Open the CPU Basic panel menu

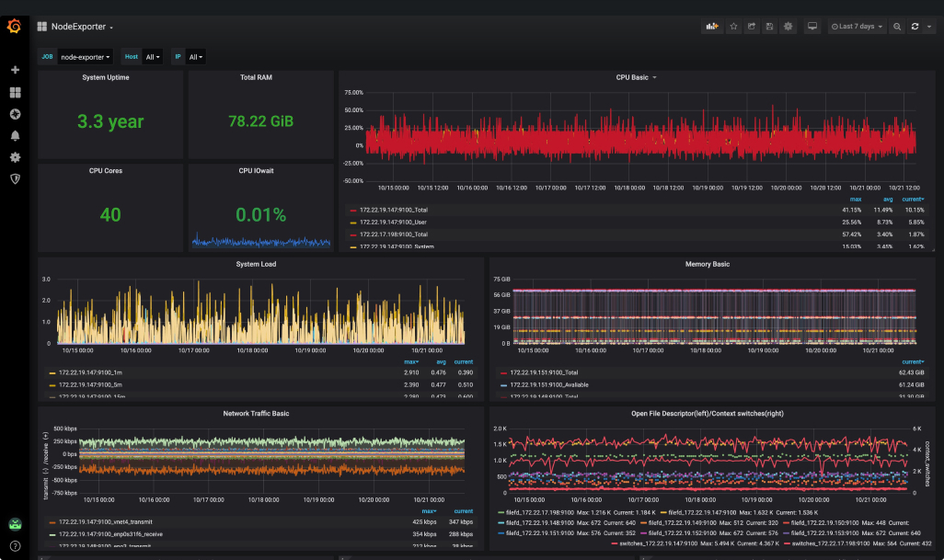tap(655, 77)
